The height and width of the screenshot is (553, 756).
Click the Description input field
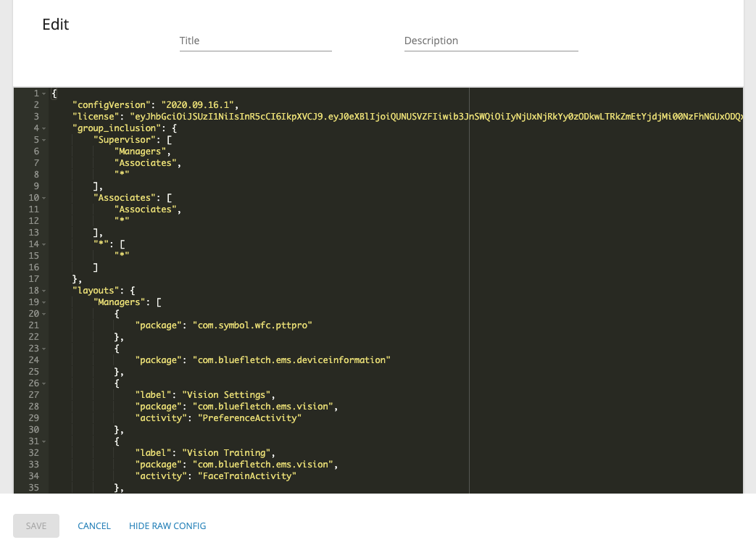[491, 41]
